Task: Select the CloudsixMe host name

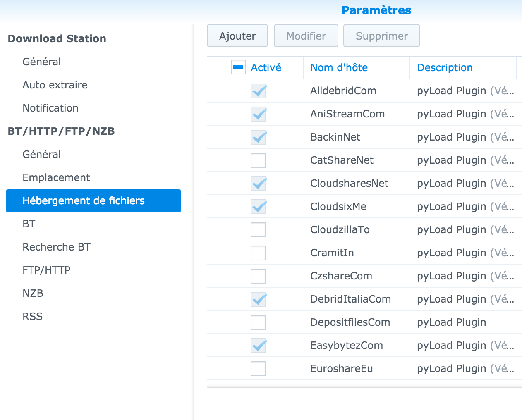Action: tap(338, 206)
